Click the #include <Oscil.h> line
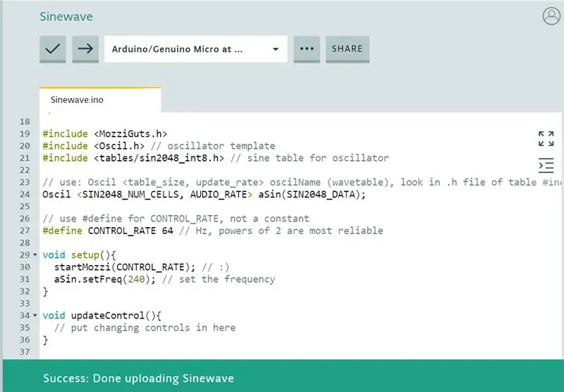This screenshot has height=392, width=564. point(159,146)
